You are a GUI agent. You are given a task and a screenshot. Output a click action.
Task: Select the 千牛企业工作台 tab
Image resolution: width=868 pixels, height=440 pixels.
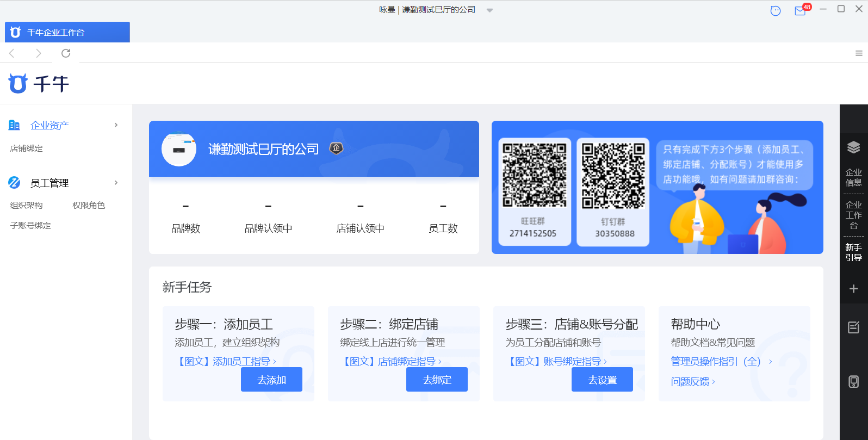[67, 32]
